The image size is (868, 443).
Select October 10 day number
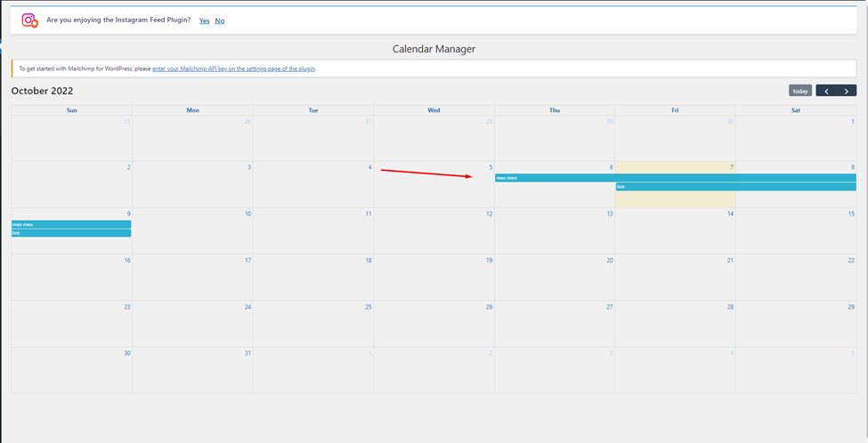[x=248, y=213]
